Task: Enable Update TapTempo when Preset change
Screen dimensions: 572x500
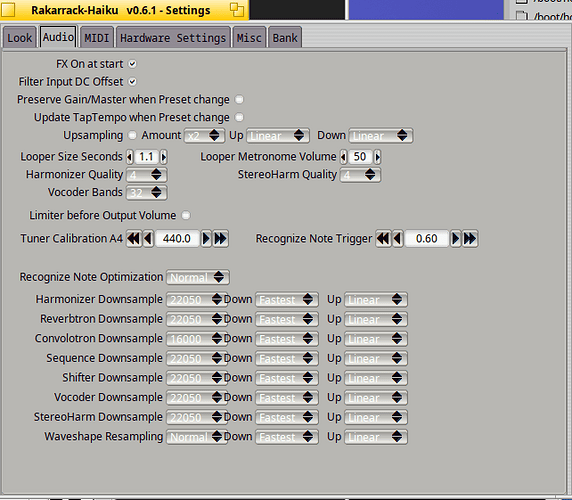Action: 239,117
